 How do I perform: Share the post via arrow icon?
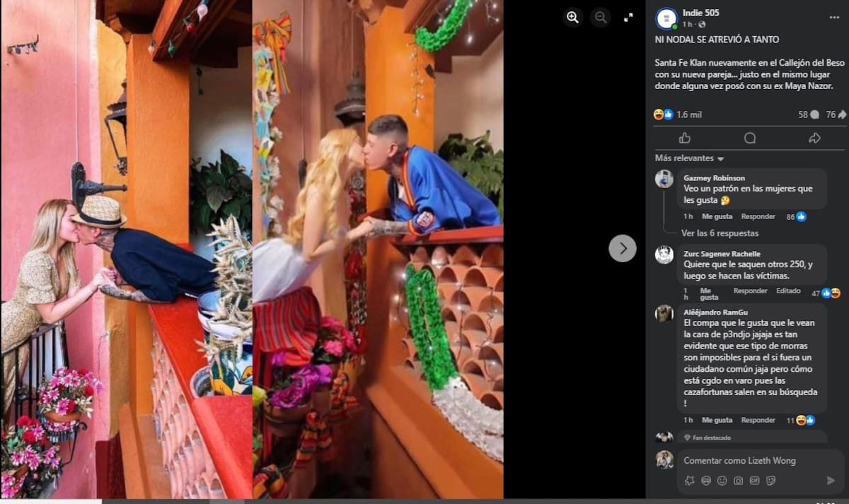click(x=814, y=138)
